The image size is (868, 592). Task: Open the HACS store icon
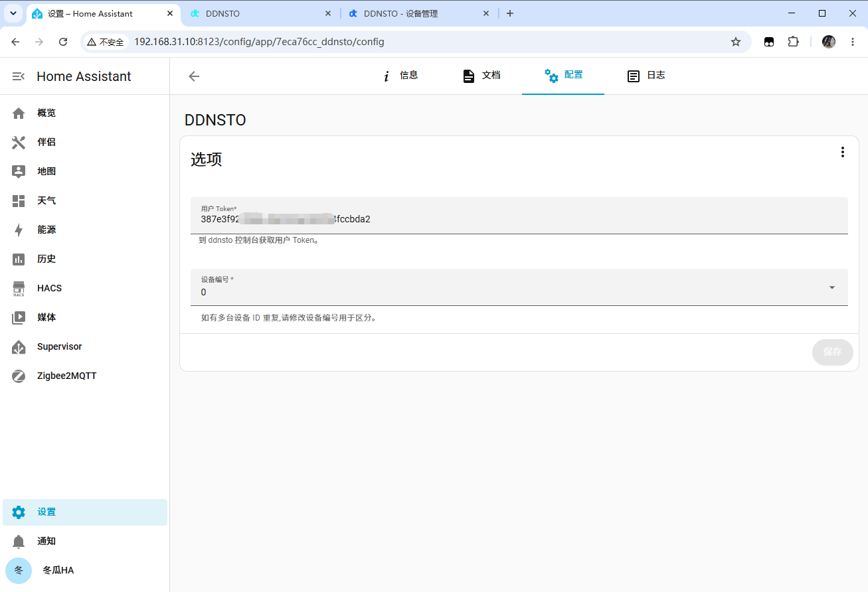pos(19,288)
